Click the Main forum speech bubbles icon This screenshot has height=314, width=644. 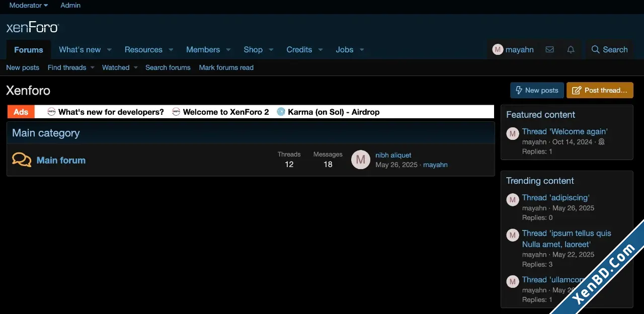(x=22, y=160)
